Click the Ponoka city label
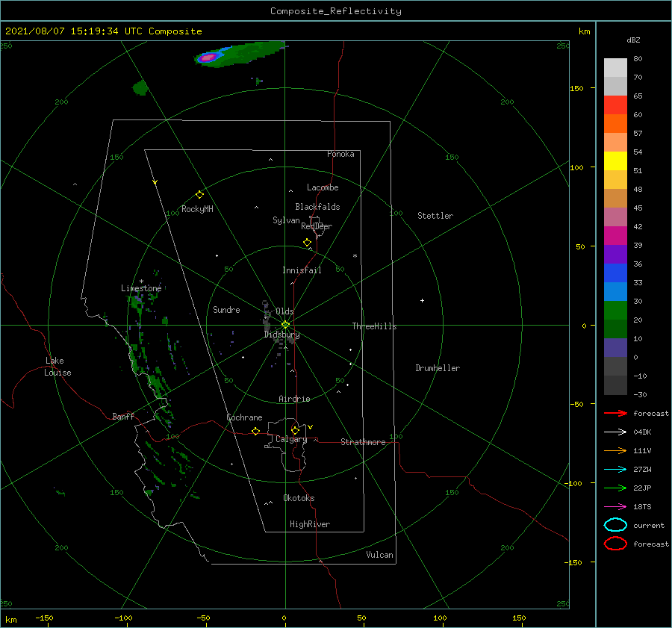The height and width of the screenshot is (628, 672). pos(340,154)
